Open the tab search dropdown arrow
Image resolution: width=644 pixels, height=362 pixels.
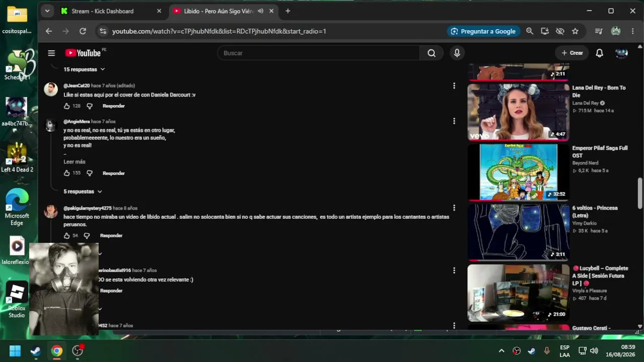[x=47, y=11]
